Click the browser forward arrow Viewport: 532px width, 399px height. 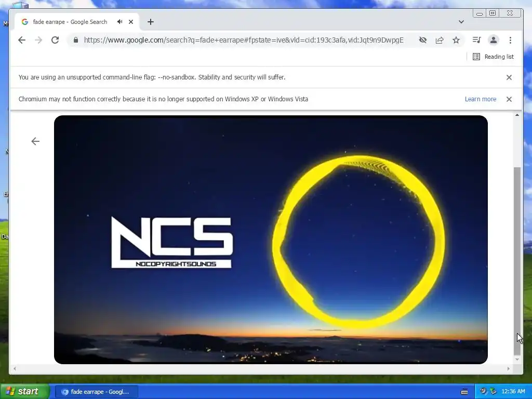point(38,40)
